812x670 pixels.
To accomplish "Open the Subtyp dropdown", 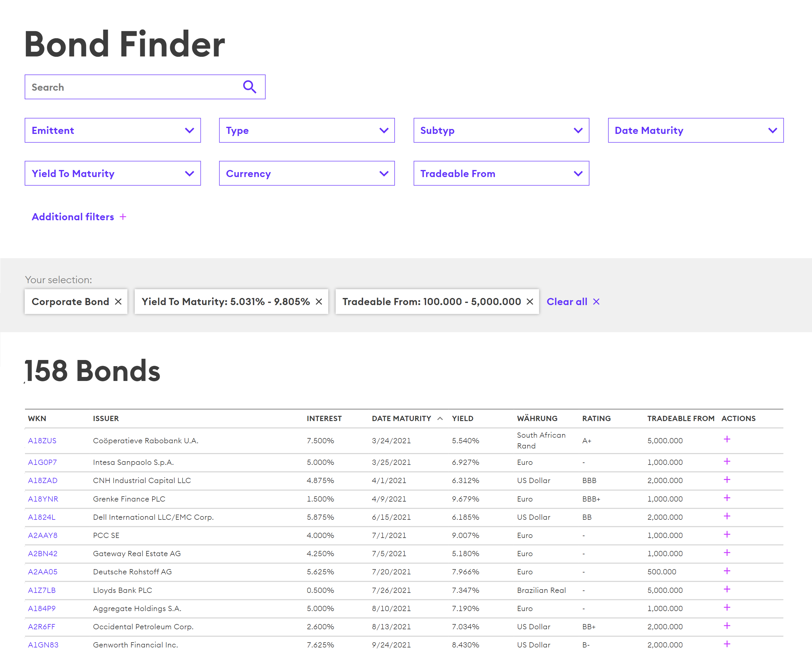I will pyautogui.click(x=501, y=130).
